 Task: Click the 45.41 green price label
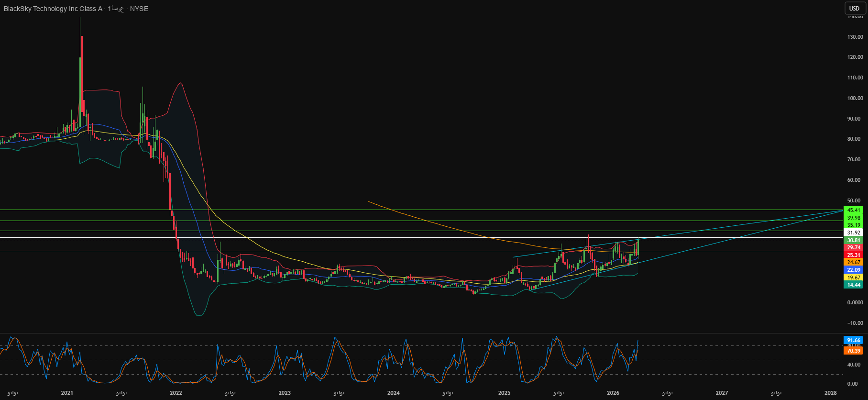coord(854,210)
